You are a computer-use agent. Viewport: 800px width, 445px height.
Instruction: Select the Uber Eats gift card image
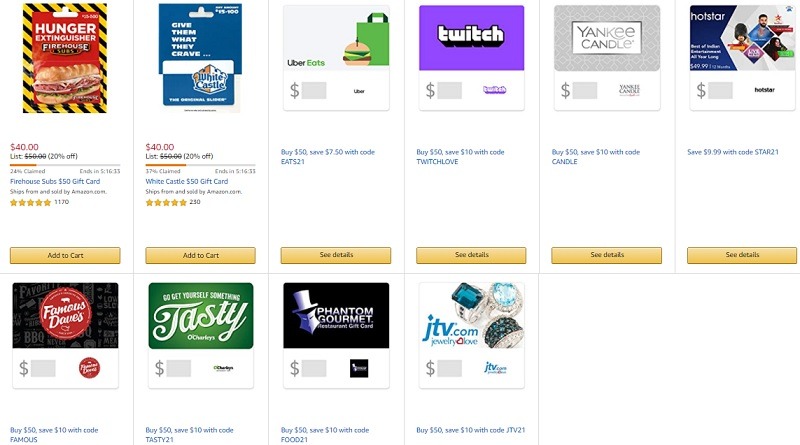[336, 38]
